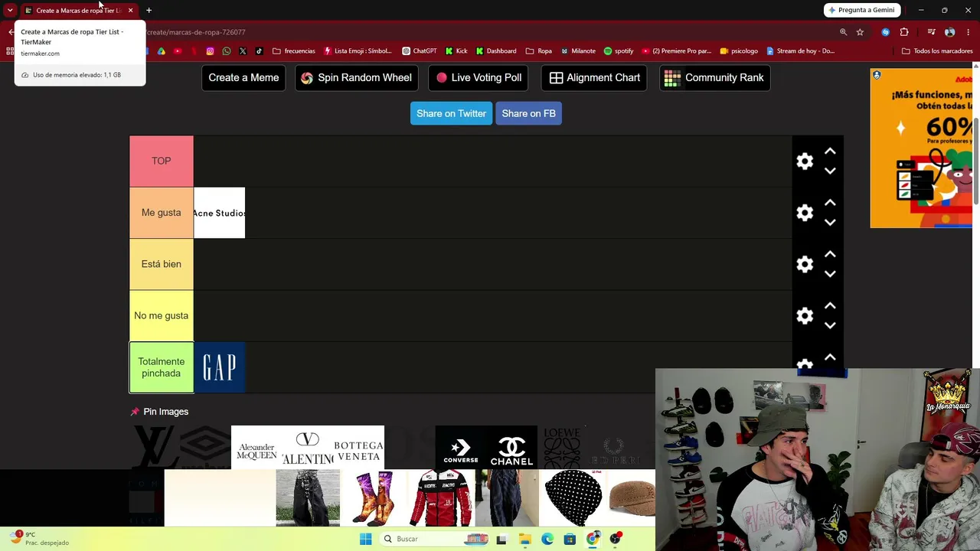
Task: Select the Alexander McQueen logo image
Action: pos(256,447)
